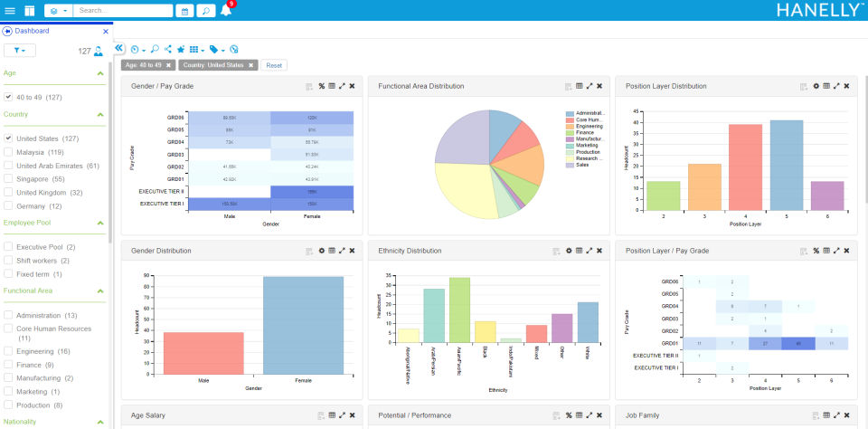This screenshot has height=429, width=868.
Task: Open the layout panel icon in the top bar
Action: pos(29,11)
